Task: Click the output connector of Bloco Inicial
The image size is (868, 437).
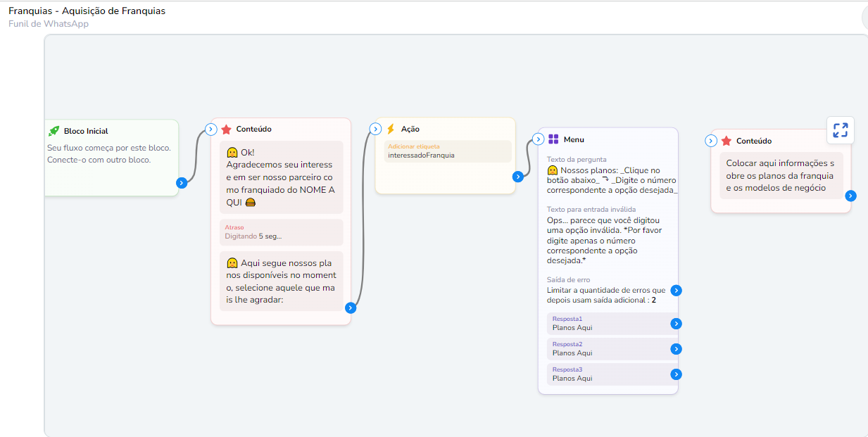Action: (182, 183)
